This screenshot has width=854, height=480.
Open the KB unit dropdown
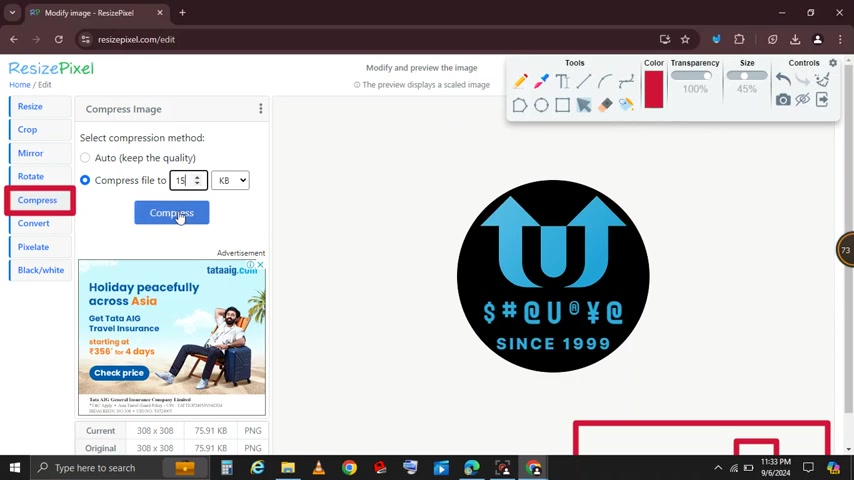230,180
